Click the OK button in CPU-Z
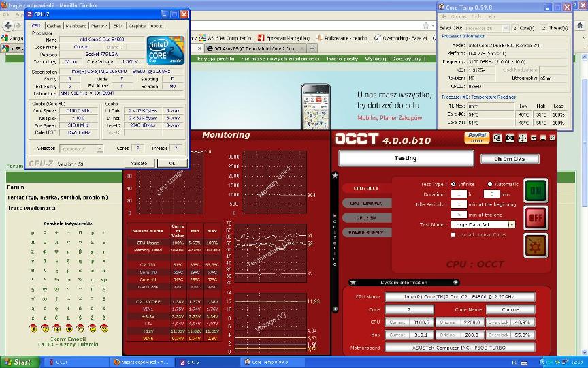 (172, 163)
